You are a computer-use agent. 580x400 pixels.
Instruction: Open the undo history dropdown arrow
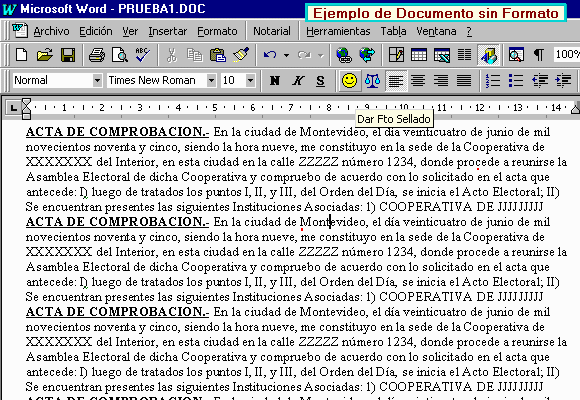(x=286, y=56)
